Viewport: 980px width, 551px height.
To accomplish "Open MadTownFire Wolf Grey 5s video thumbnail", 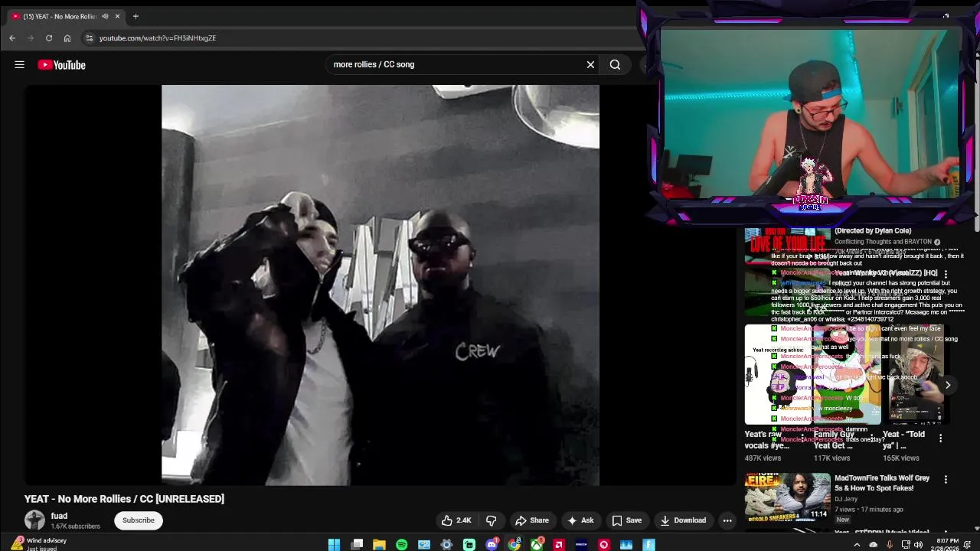I will coord(788,497).
